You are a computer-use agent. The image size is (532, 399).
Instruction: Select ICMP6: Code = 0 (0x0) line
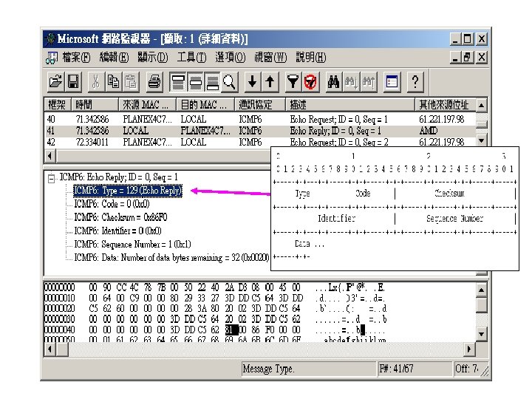[x=112, y=204]
